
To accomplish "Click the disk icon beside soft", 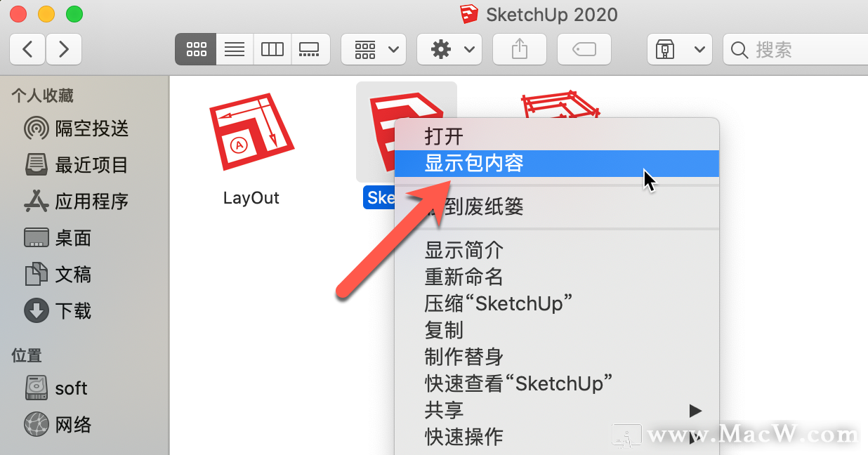I will [37, 388].
